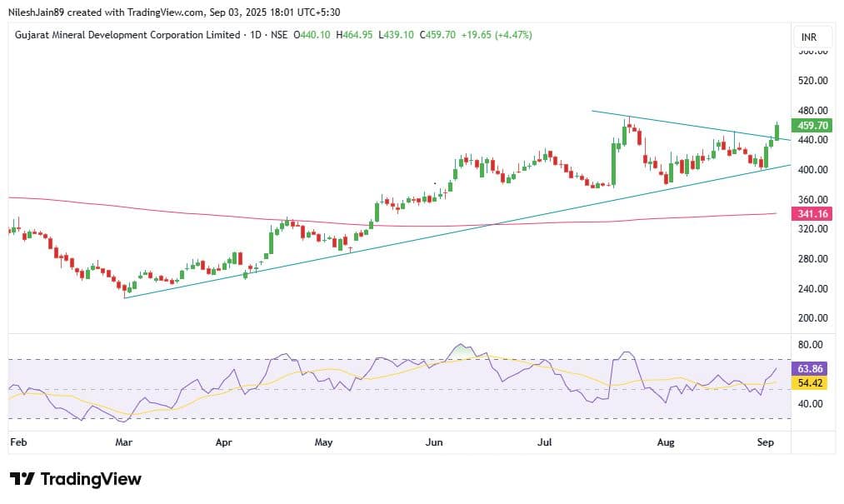Click the Sep label on time axis
Viewport: 844px width, 504px height.
click(766, 442)
